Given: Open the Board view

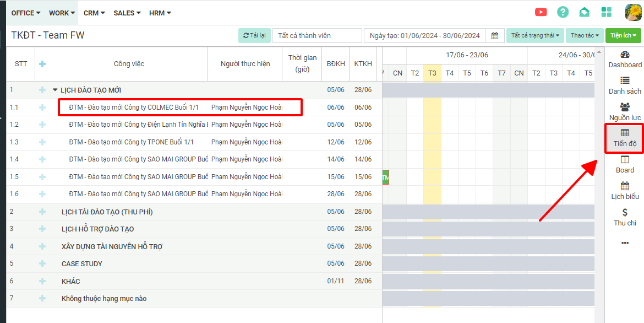Looking at the screenshot, I should tap(625, 164).
